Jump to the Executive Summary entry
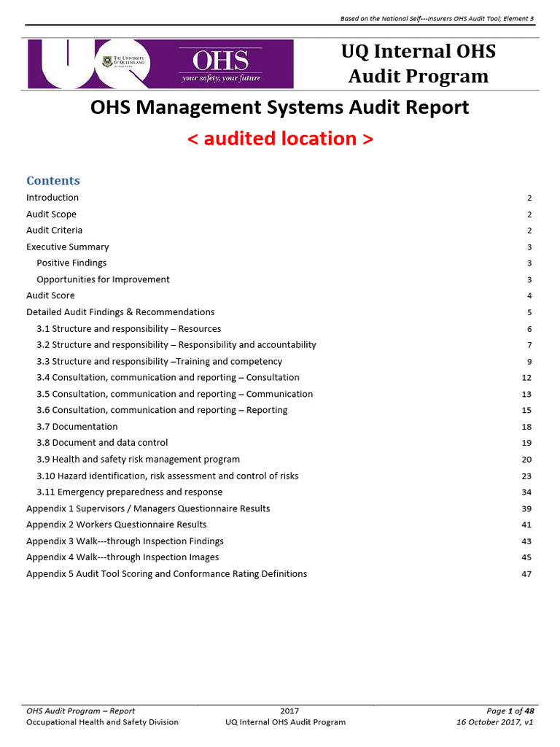This screenshot has height=747, width=560. [x=68, y=247]
